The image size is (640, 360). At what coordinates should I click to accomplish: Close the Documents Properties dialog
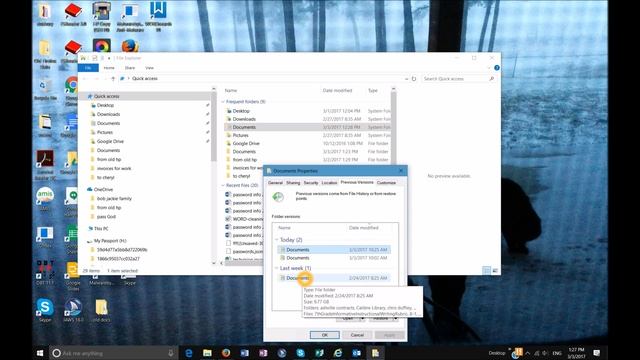pos(401,171)
